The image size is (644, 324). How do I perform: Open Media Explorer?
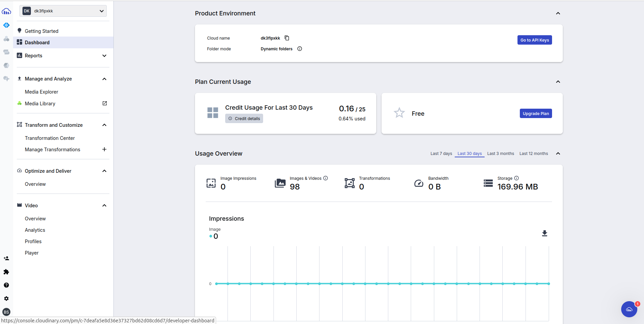click(41, 92)
